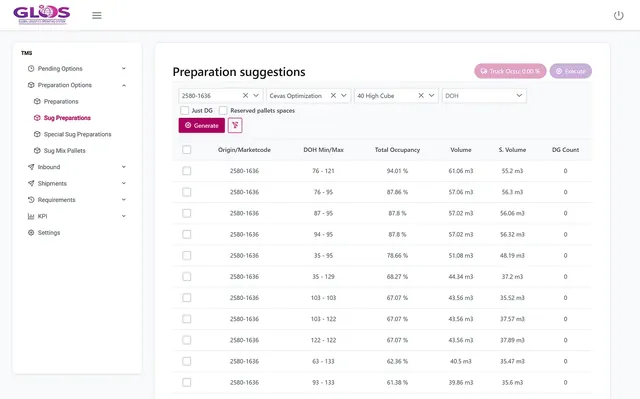Click the Execute button
The width and height of the screenshot is (640, 399).
point(571,71)
